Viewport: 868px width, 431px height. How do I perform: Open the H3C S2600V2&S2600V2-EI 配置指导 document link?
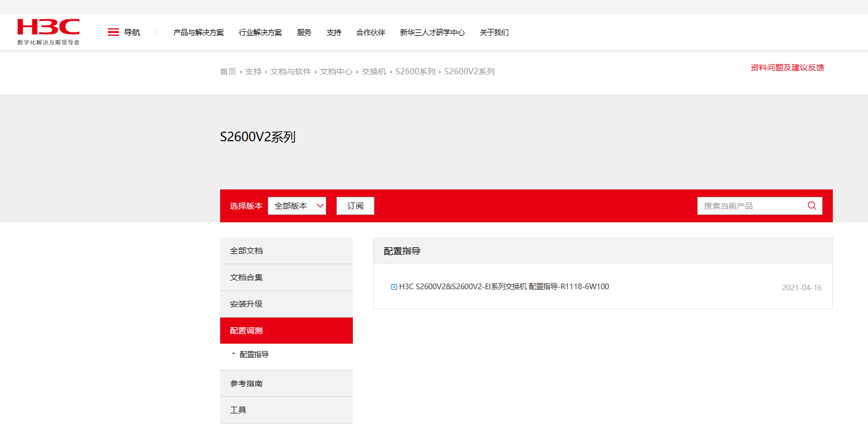pos(504,287)
